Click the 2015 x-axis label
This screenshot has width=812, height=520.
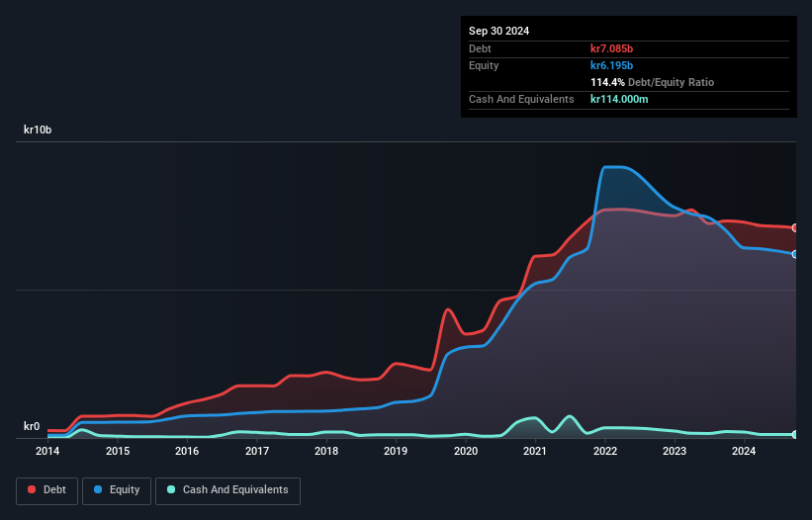point(118,451)
